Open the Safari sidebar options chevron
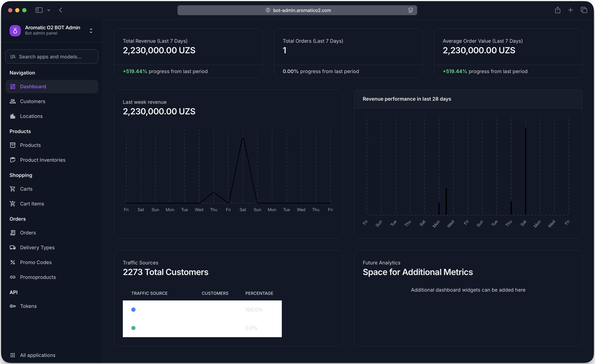Screen dimensions: 595x364 (x=49, y=10)
